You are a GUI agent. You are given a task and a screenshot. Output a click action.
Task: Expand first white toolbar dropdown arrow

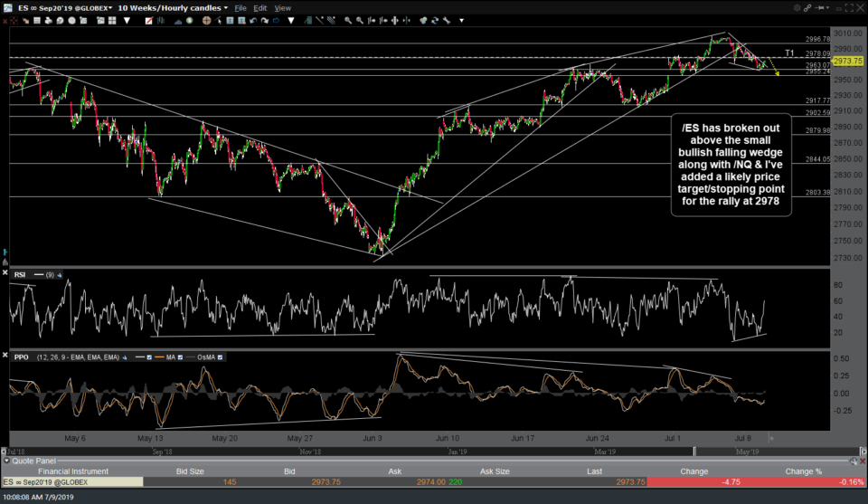pos(127,21)
